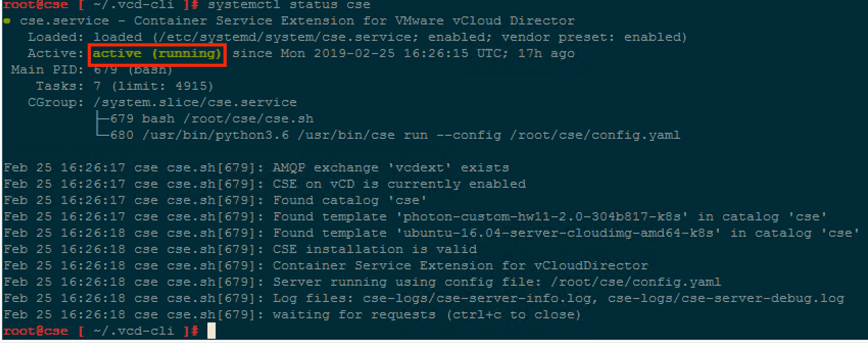Click the "680 /usr/bin/python3.6" process entry
This screenshot has height=343, width=868.
[x=200, y=135]
